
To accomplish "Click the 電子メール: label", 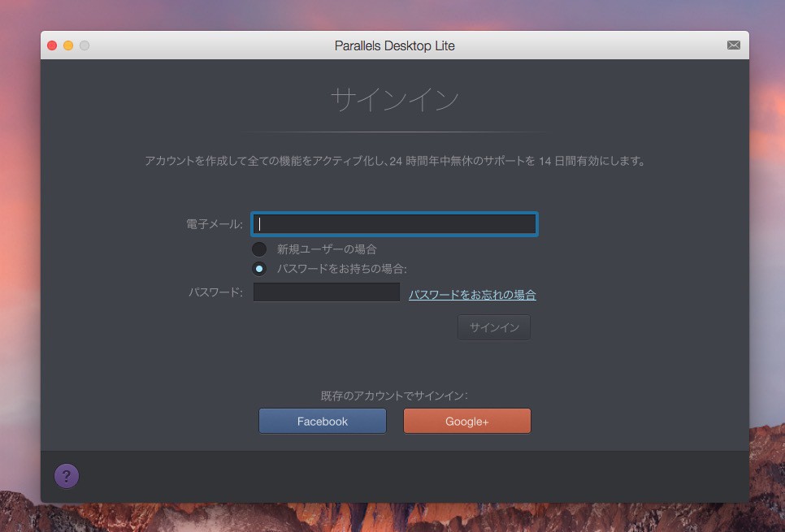I will (x=215, y=224).
